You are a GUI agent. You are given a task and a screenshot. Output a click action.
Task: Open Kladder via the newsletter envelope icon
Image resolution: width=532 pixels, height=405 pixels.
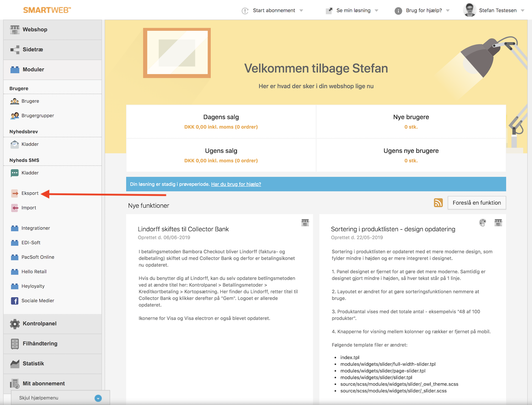point(15,144)
